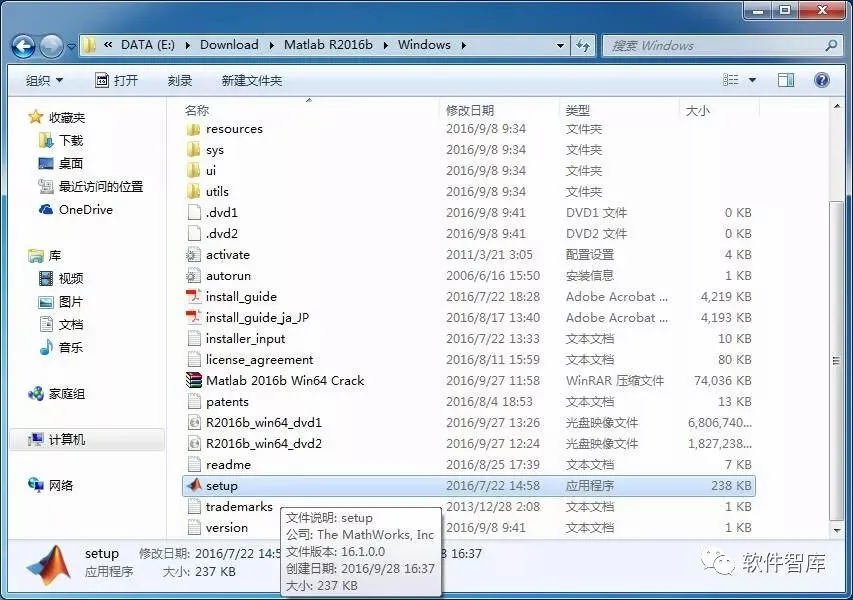Expand the chevron after Download in the breadcrumb
Viewport: 853px width, 600px height.
tap(271, 45)
